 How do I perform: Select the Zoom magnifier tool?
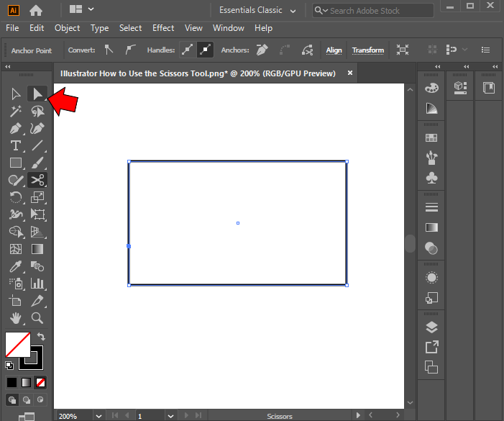[37, 317]
